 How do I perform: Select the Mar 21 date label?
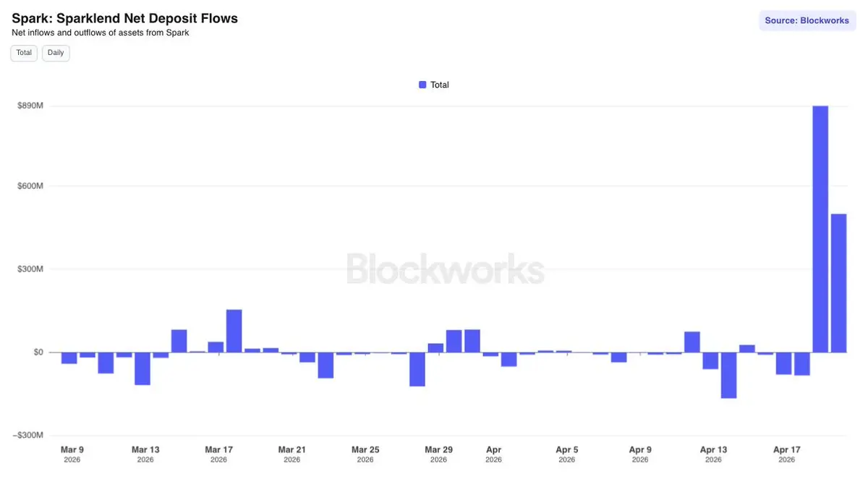[292, 450]
